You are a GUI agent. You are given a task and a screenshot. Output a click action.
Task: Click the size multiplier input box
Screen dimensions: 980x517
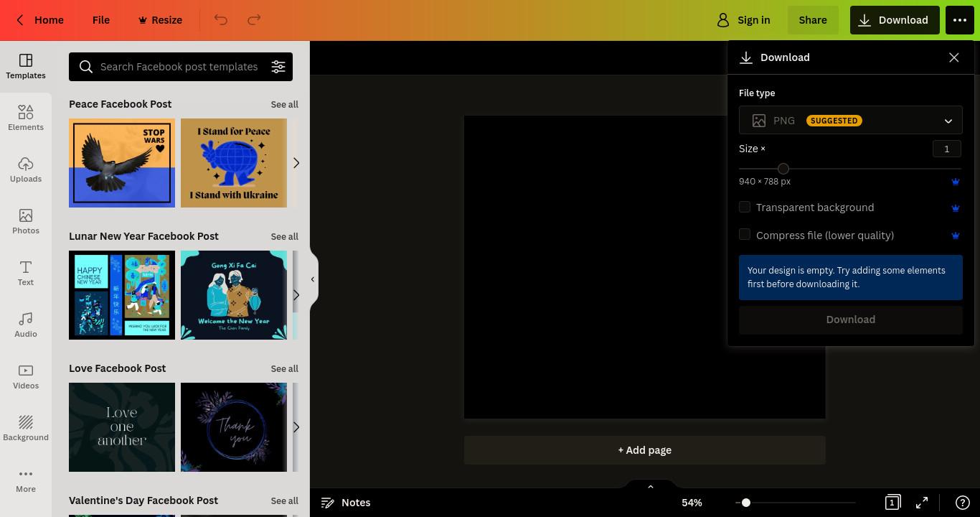[947, 149]
